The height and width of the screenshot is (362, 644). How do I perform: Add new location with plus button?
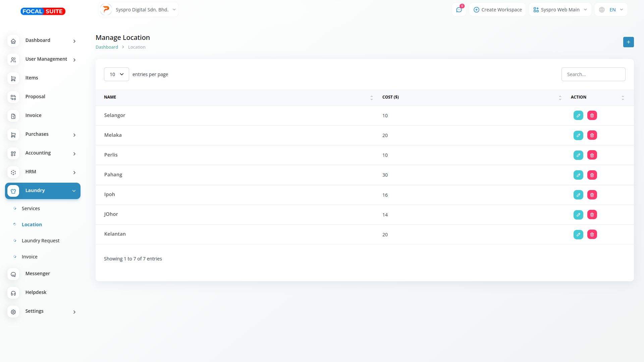(628, 42)
